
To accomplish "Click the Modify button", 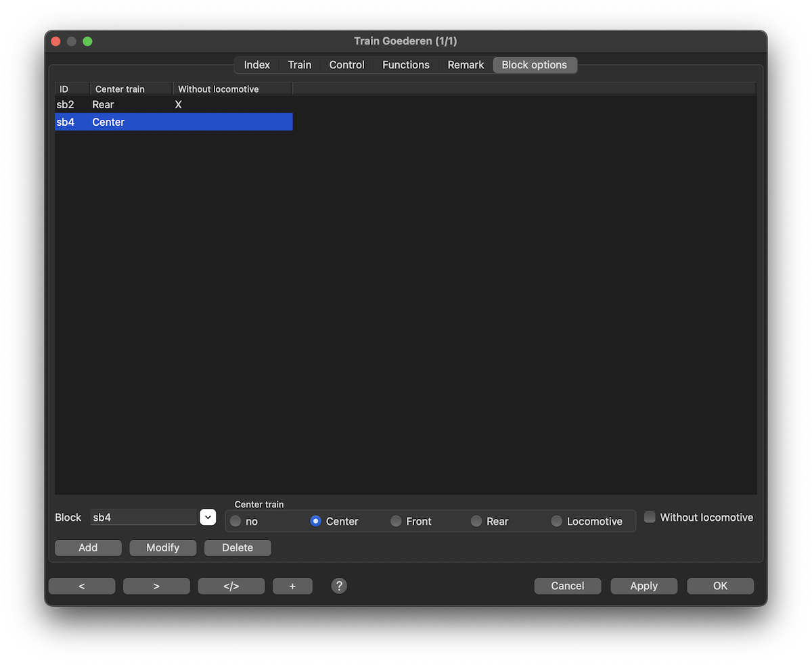I will pyautogui.click(x=162, y=548).
